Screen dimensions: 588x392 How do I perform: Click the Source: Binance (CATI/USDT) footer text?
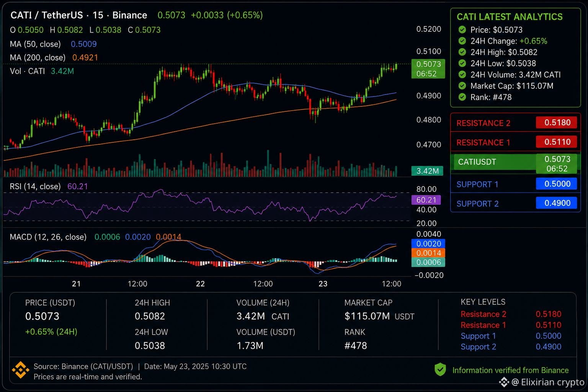click(83, 366)
